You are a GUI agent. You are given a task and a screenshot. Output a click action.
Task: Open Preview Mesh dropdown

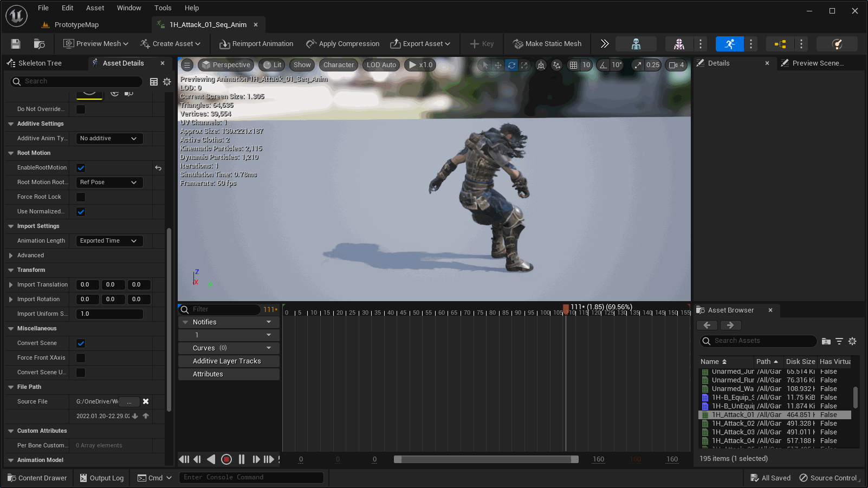pyautogui.click(x=96, y=44)
